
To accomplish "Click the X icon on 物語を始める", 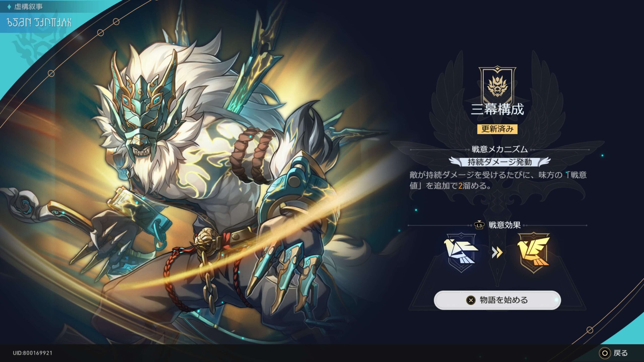I will point(471,300).
